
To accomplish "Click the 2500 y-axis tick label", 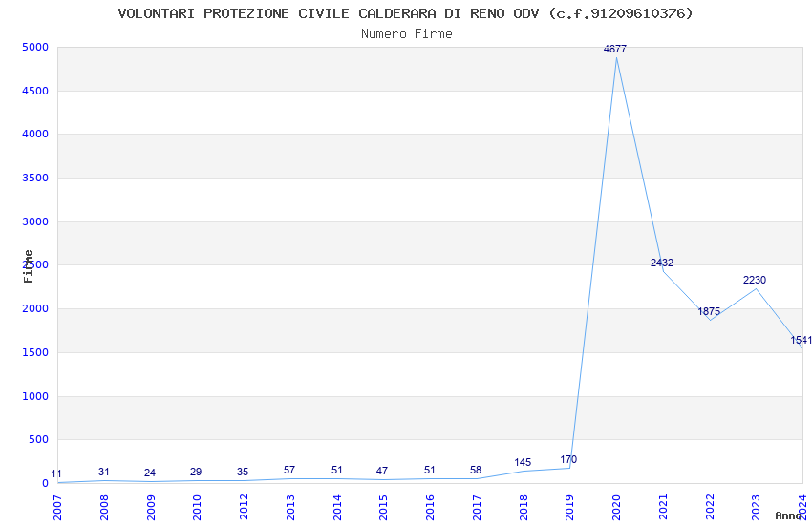I will [34, 264].
